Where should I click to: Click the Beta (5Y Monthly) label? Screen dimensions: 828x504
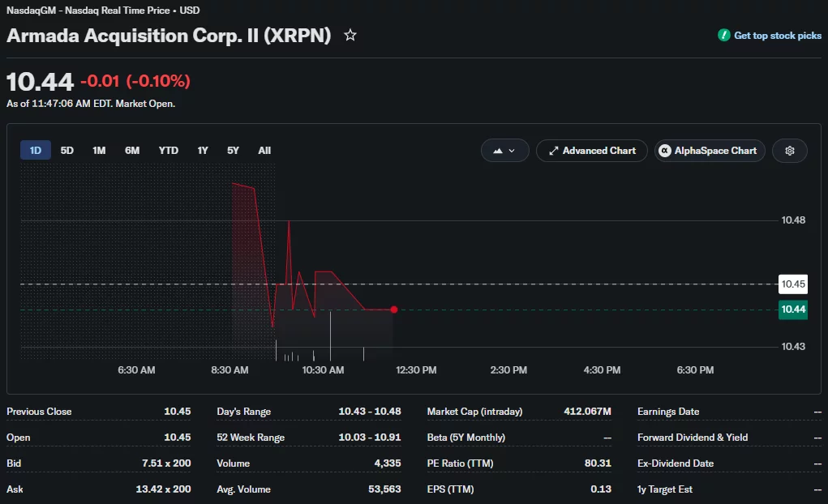tap(465, 438)
